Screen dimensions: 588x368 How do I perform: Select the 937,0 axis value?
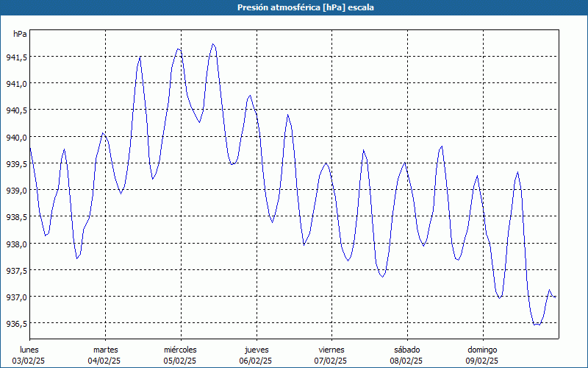coord(16,297)
